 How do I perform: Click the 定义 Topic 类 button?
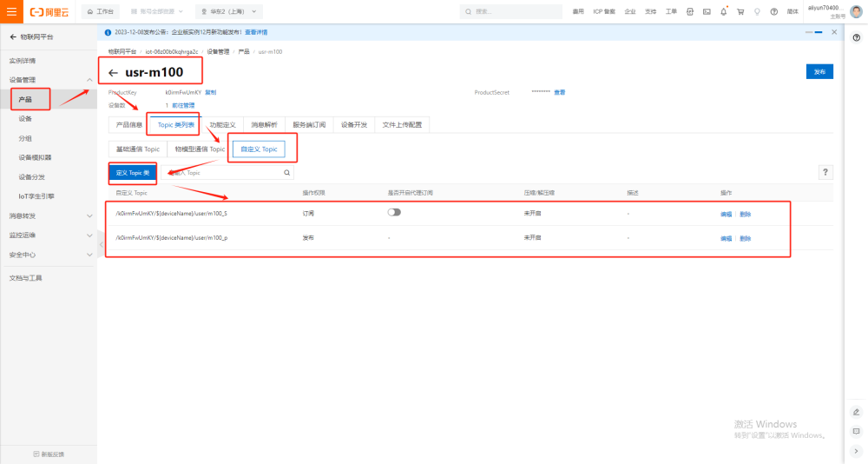click(x=133, y=173)
